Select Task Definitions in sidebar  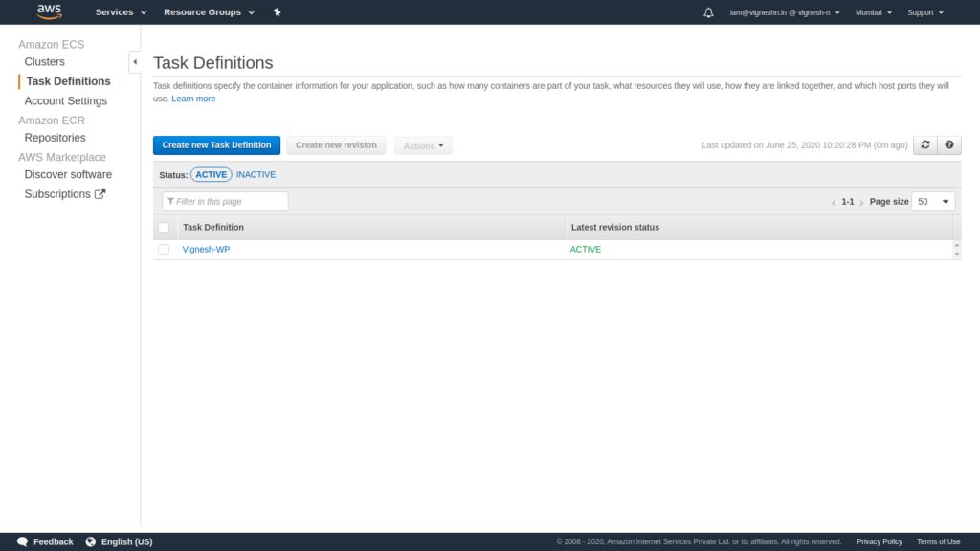point(68,81)
